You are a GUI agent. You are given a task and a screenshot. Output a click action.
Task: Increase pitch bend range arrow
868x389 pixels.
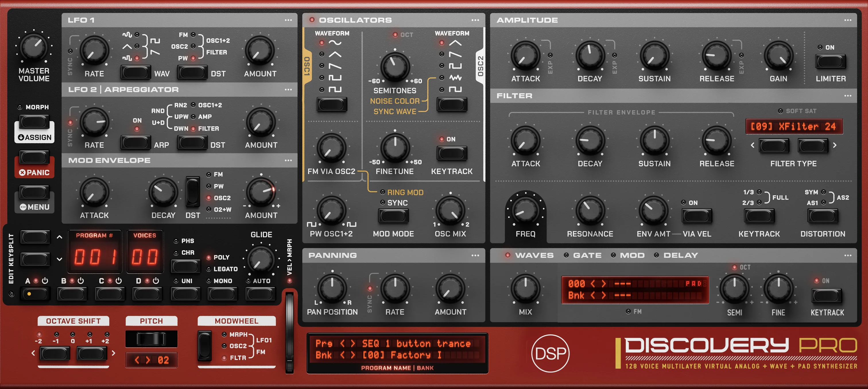coord(148,360)
